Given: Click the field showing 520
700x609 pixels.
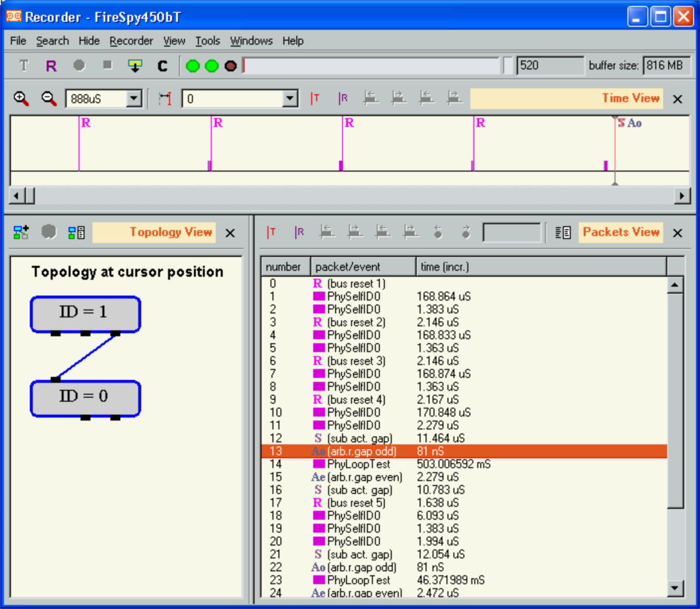Looking at the screenshot, I should pos(550,65).
